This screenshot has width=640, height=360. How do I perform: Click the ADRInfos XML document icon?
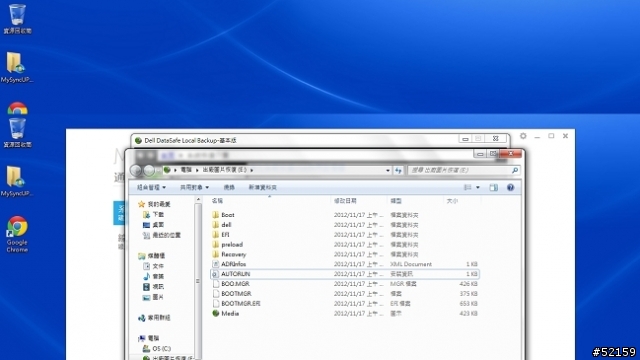point(216,264)
